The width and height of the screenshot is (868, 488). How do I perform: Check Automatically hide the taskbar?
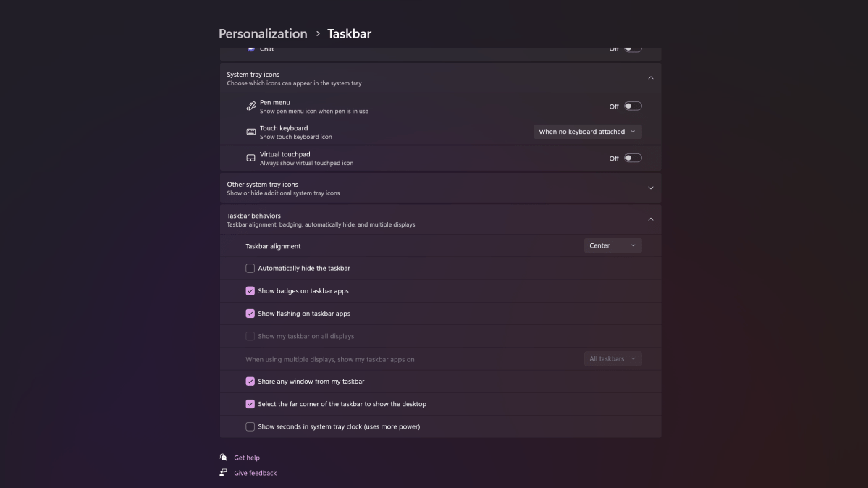(x=250, y=268)
